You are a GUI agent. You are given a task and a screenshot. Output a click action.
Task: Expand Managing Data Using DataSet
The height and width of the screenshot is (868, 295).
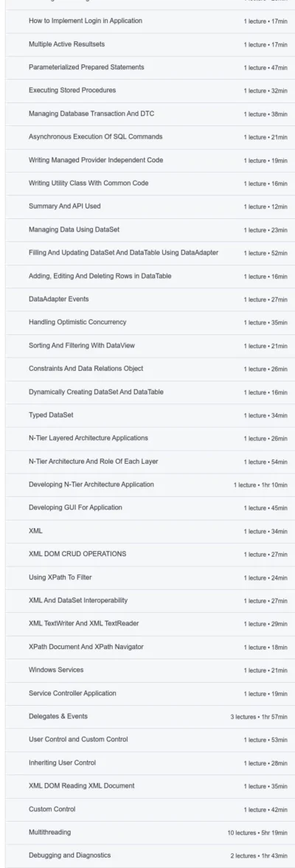150,230
